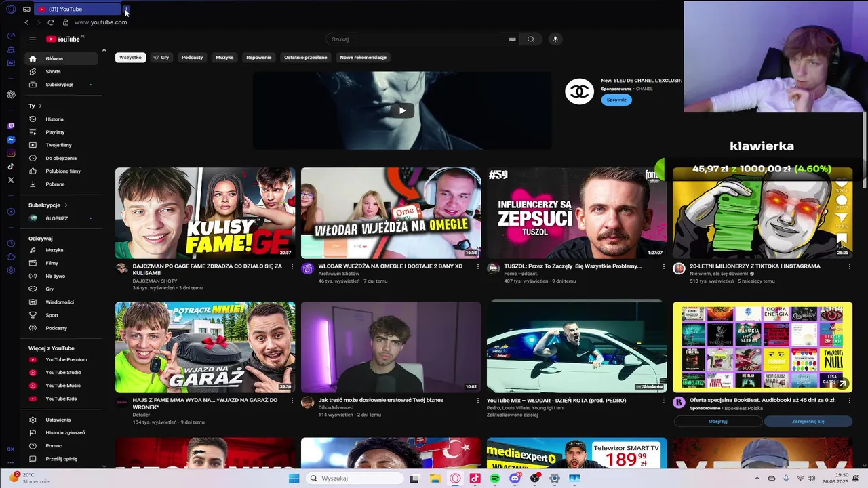Open Playlisty in the sidebar
Screen dimensions: 868x488
61,132
